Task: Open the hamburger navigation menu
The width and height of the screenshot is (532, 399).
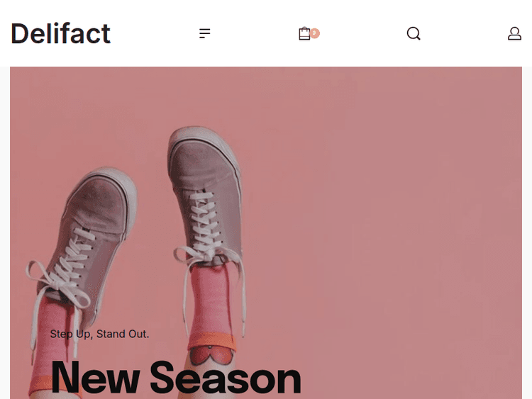Action: click(204, 33)
